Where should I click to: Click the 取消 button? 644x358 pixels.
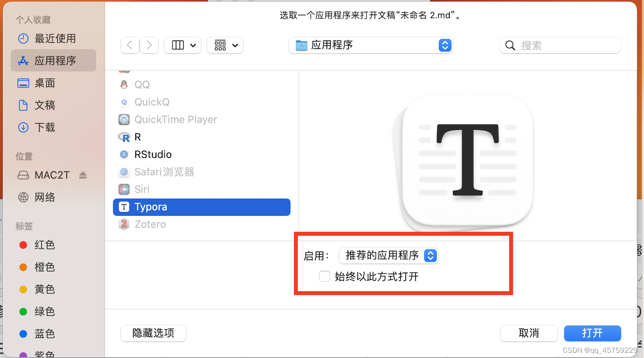[529, 333]
